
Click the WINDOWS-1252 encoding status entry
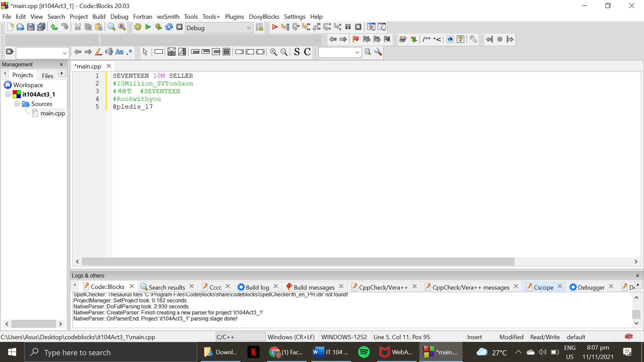[x=344, y=337]
